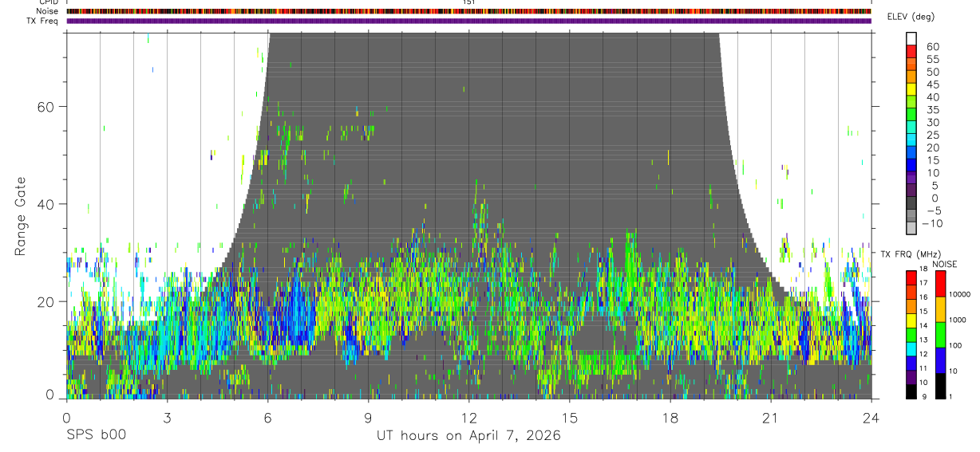Click the multicolored Noise strip above plot
This screenshot has width=980, height=452.
click(468, 11)
